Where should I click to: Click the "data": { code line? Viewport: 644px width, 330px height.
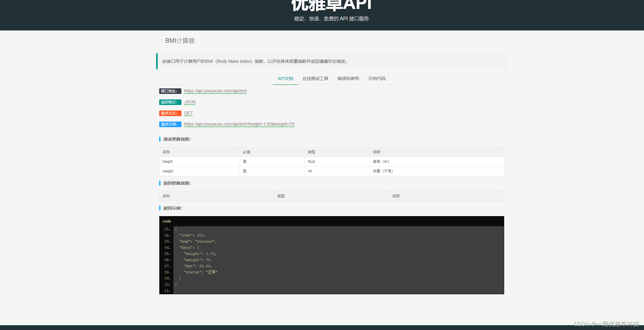tap(189, 247)
